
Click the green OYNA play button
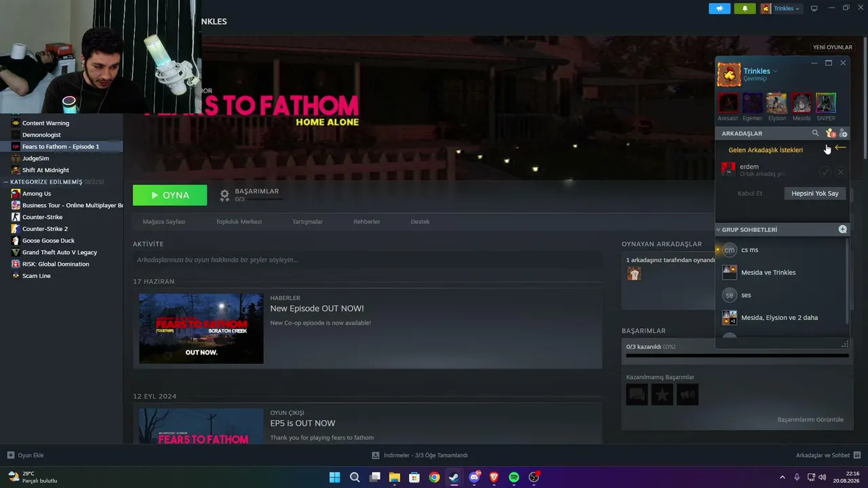pyautogui.click(x=170, y=195)
